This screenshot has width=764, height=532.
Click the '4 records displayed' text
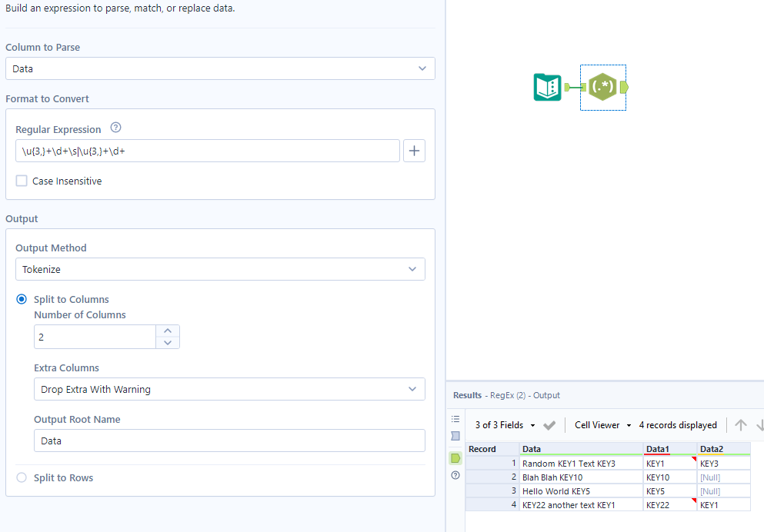[x=678, y=425]
